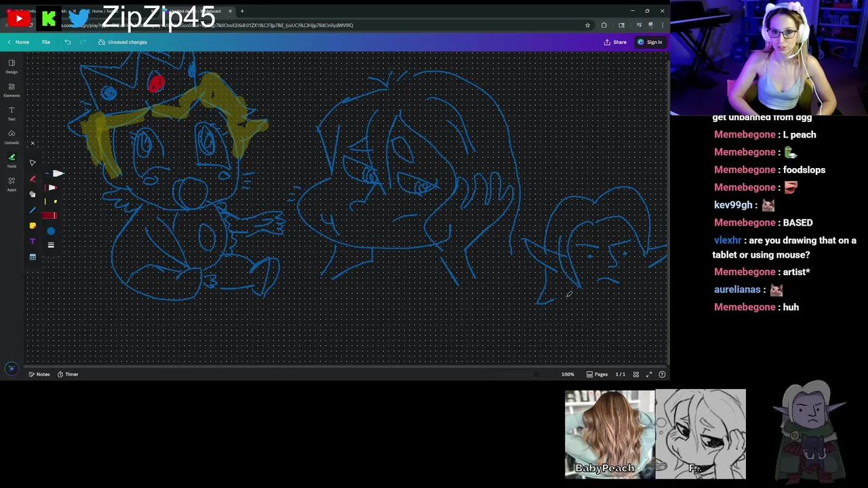
Task: Add a yellow Sticky note
Action: pos(32,226)
